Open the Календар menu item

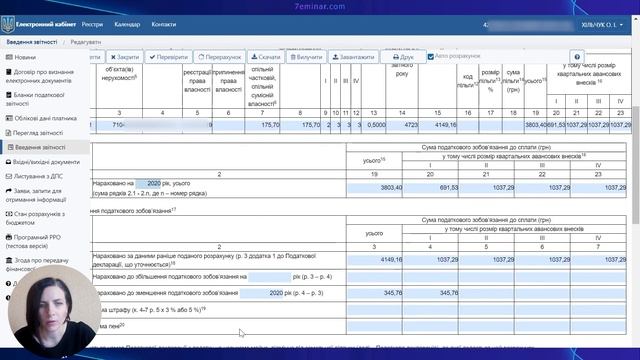127,24
